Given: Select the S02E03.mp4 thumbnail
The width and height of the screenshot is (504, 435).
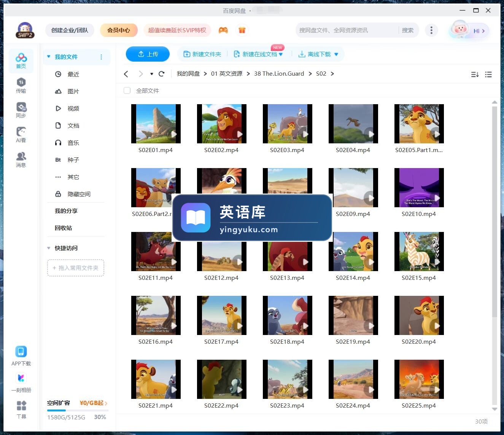Looking at the screenshot, I should (287, 124).
